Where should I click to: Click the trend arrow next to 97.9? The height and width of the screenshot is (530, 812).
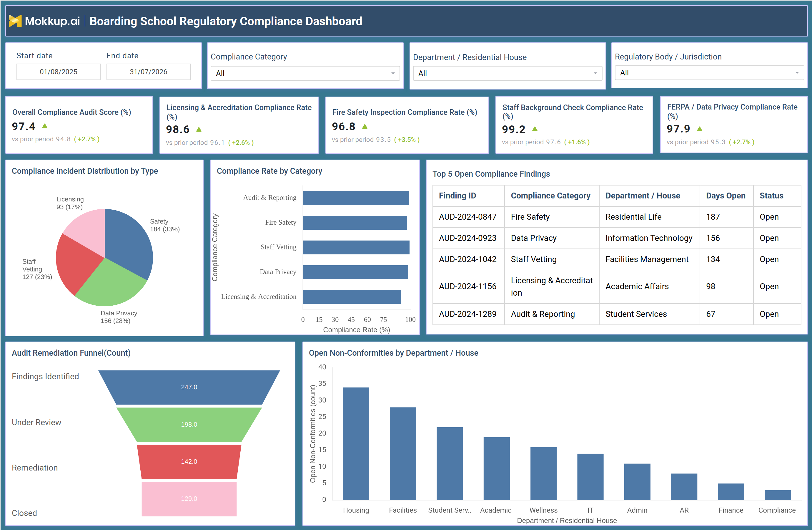coord(699,129)
